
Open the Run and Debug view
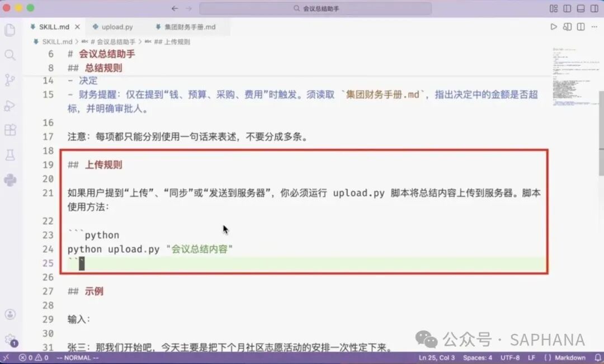[x=10, y=105]
